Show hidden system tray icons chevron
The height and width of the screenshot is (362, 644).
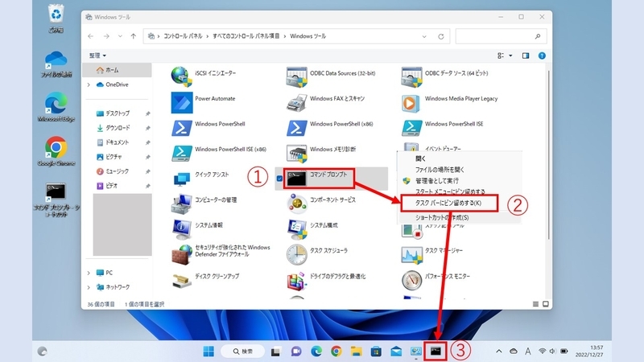click(x=498, y=352)
